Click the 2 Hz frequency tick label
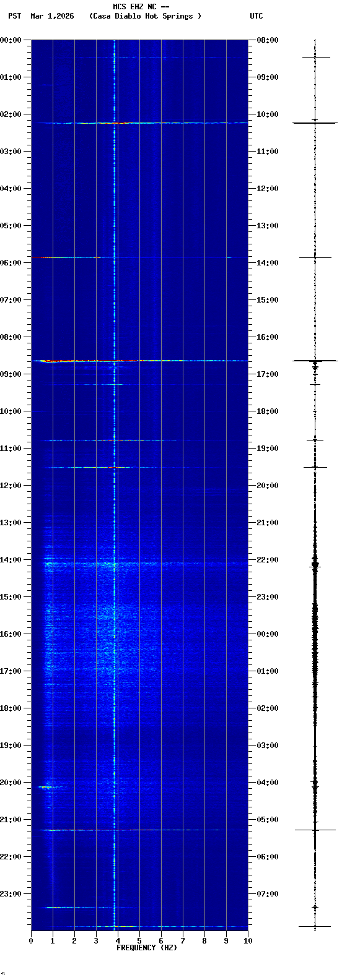Screen dimensions: 342x980 [74, 941]
